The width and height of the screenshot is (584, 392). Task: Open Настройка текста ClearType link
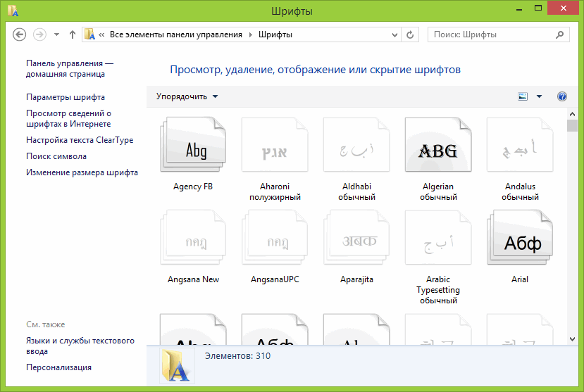pyautogui.click(x=80, y=140)
